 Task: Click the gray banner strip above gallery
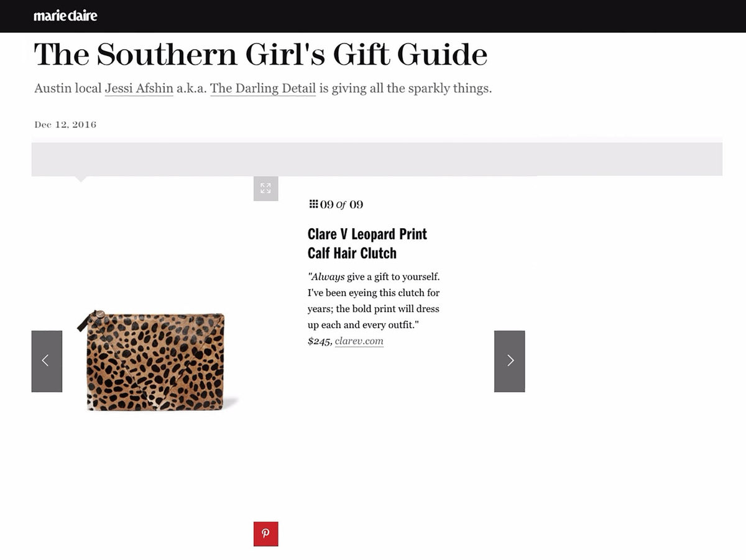coord(377,159)
